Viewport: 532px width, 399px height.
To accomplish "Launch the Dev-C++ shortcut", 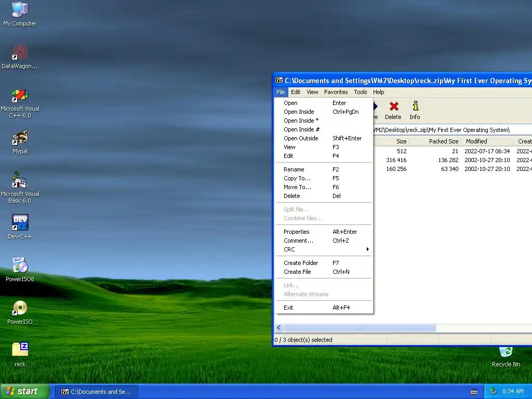I will [20, 227].
